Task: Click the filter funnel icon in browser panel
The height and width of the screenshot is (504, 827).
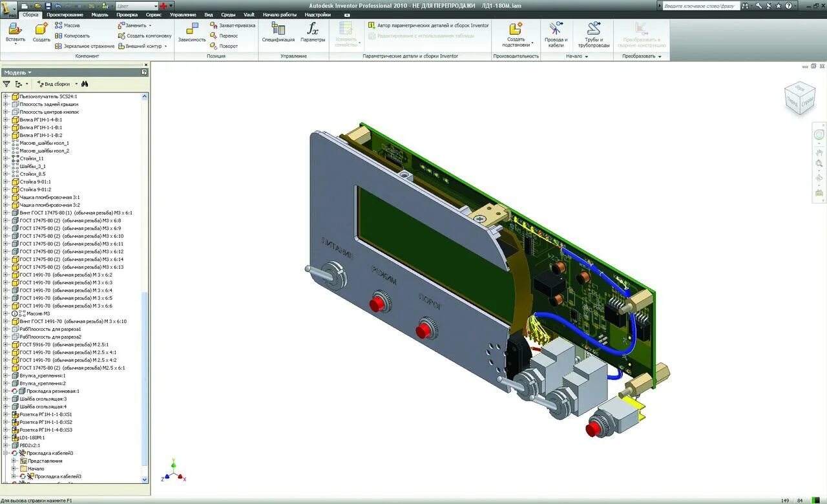Action: click(x=6, y=84)
